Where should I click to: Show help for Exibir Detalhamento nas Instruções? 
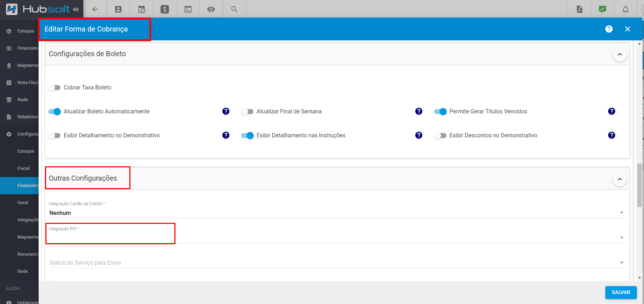[x=419, y=135]
